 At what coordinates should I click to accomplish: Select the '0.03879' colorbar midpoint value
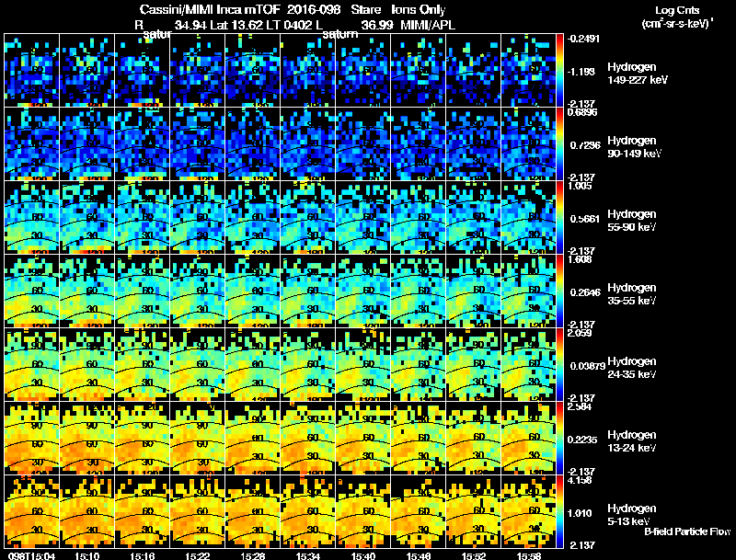pos(587,366)
